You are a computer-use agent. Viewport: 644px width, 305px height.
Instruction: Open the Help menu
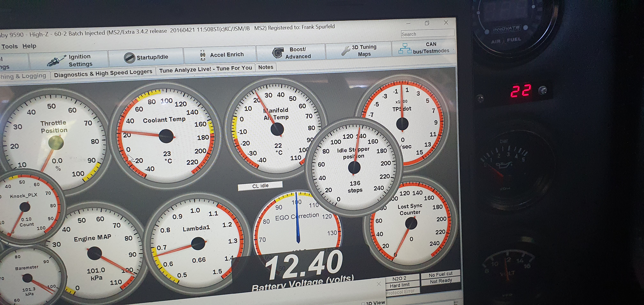(29, 46)
